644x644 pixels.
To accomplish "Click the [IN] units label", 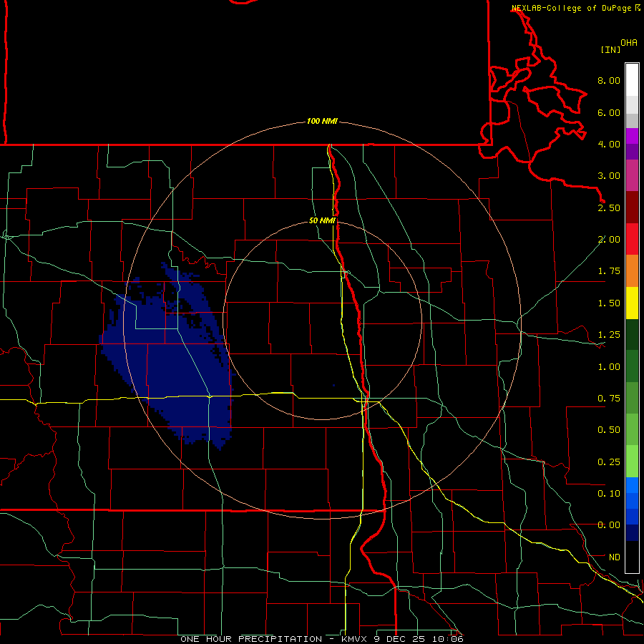I will tap(611, 49).
